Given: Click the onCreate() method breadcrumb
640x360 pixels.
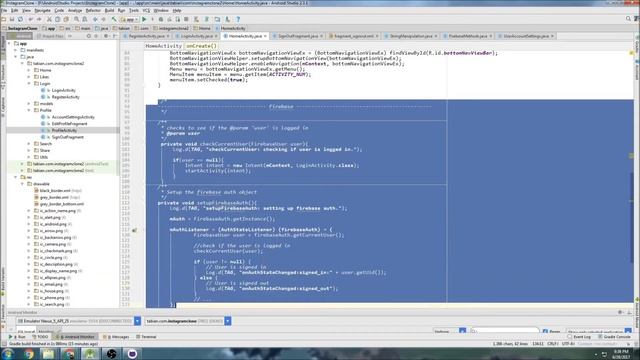Looking at the screenshot, I should click(201, 46).
